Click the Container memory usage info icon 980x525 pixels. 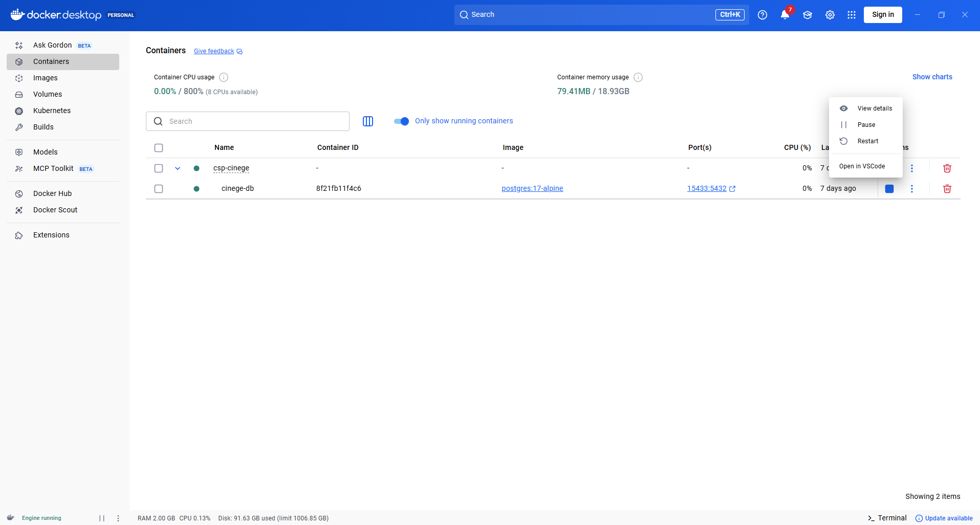click(x=638, y=77)
